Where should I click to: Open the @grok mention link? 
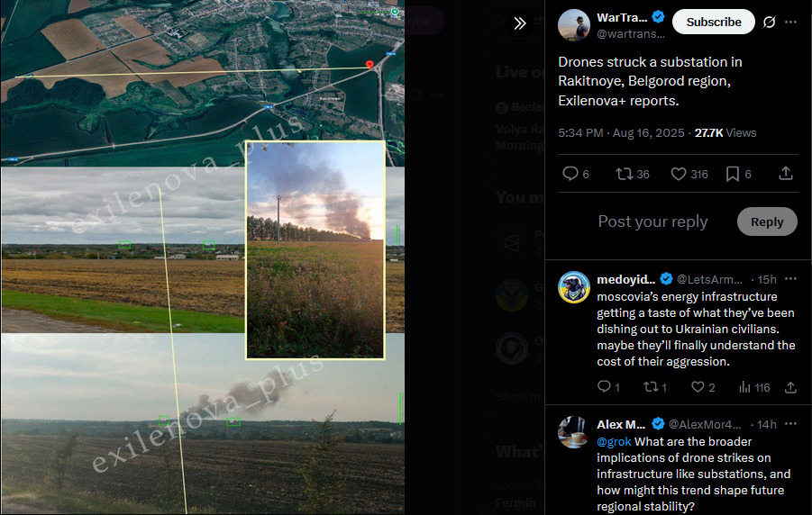pos(614,441)
